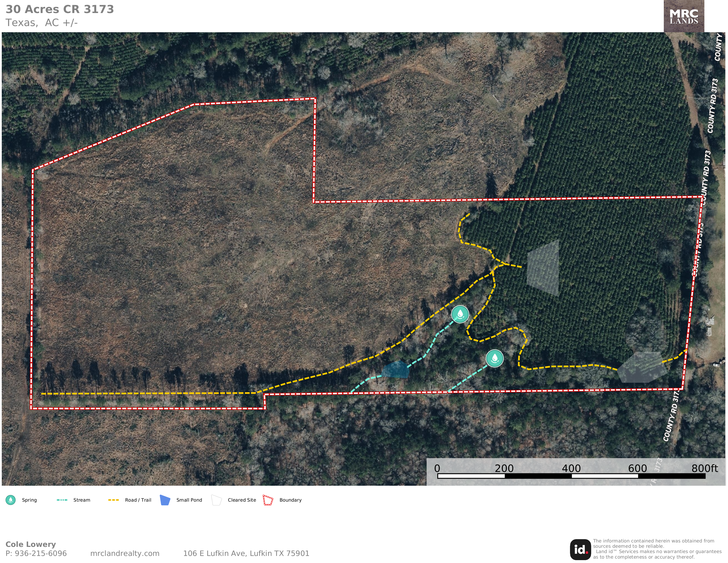
Task: Click the lower cleared site polygon near road
Action: point(642,367)
